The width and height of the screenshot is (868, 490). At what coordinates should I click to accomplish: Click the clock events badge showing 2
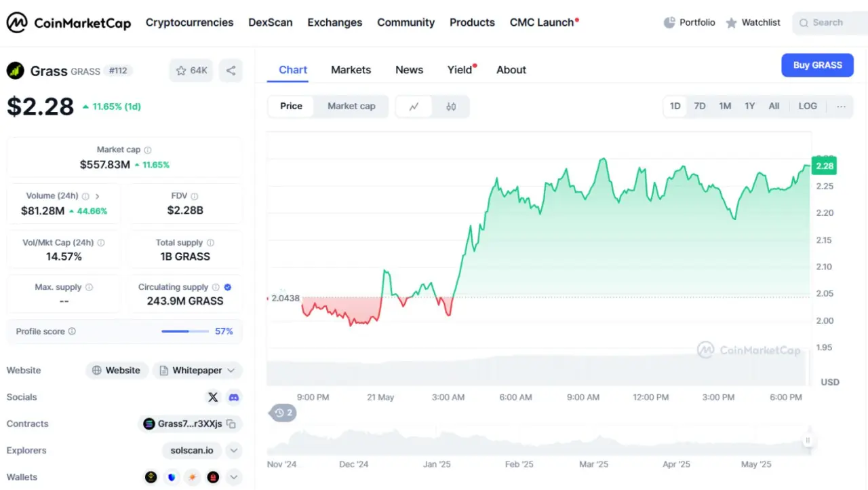pos(283,413)
